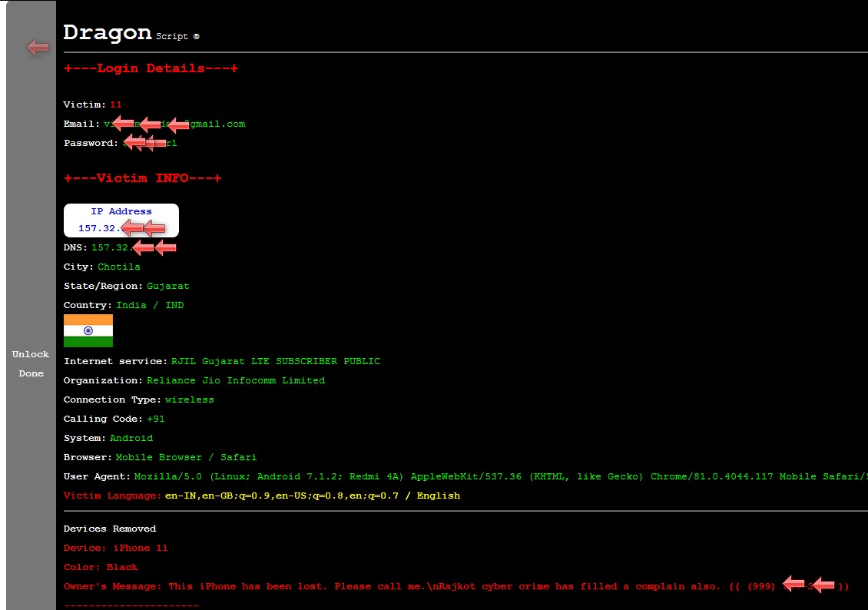Image resolution: width=868 pixels, height=610 pixels.
Task: Click the Dragon title heading
Action: (x=108, y=33)
